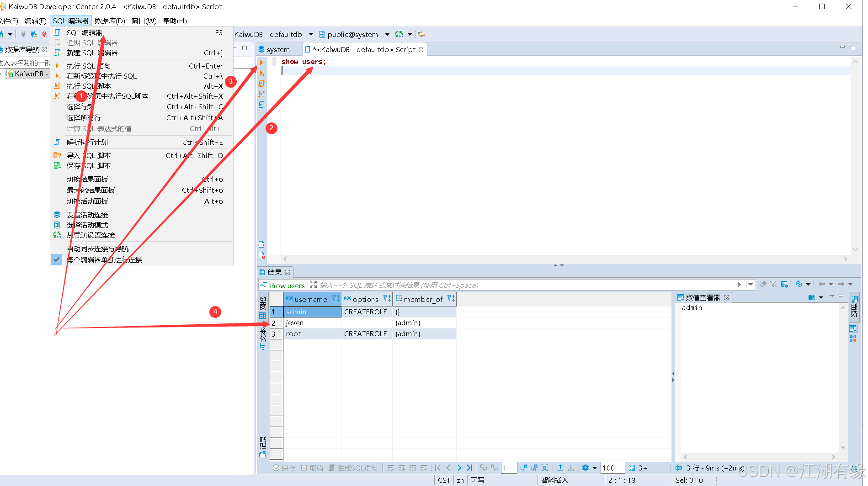Screen dimensions: 868x486
Task: Click the next row arrow icon
Action: coord(459,468)
